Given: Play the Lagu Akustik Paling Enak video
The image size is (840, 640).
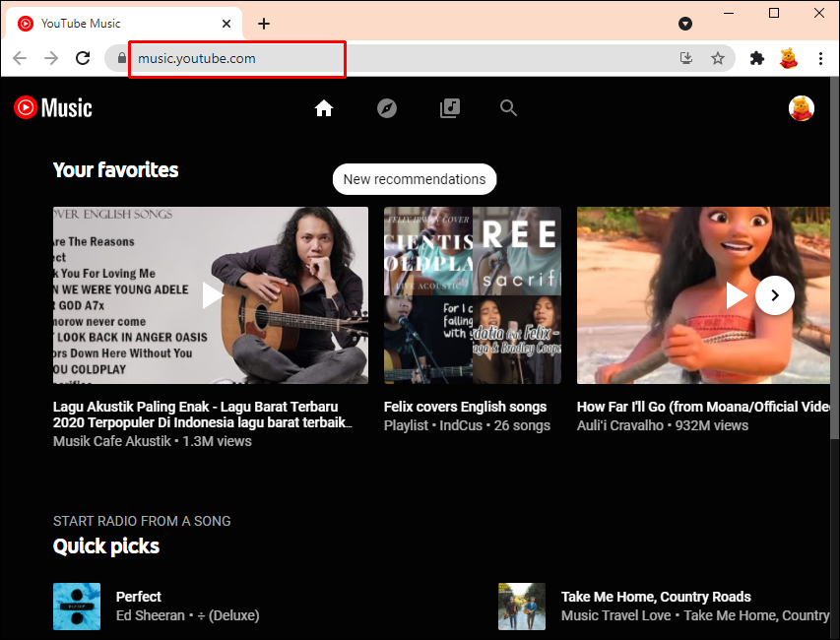Looking at the screenshot, I should pyautogui.click(x=211, y=294).
